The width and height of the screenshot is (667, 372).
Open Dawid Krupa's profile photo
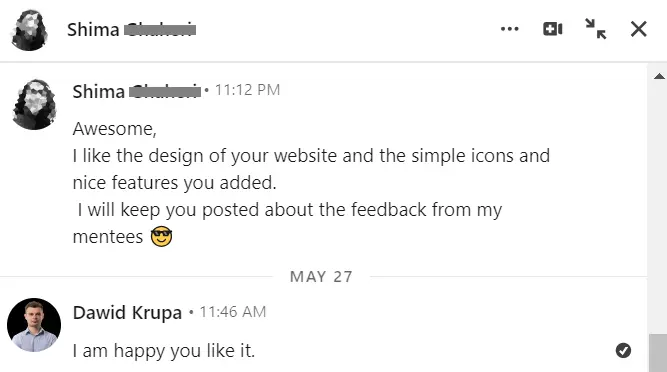coord(34,325)
